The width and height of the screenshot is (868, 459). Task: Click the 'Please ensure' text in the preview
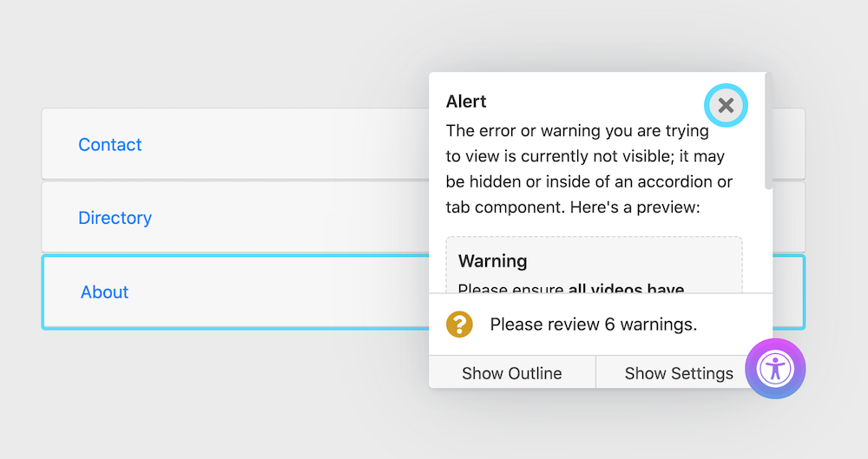(510, 288)
